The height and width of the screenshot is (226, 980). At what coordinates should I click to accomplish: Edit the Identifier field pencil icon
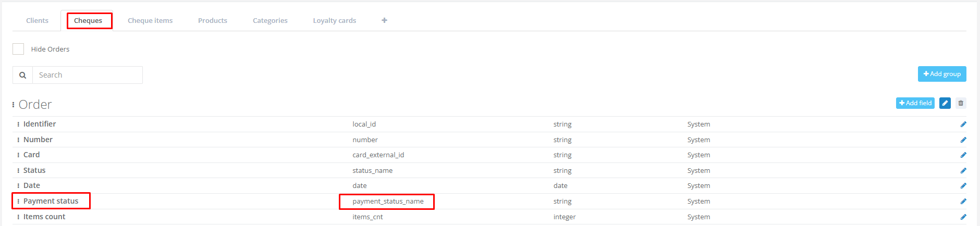[x=963, y=124]
